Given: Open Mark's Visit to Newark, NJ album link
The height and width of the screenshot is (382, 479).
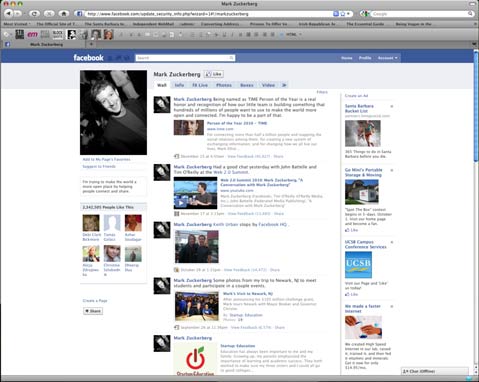Looking at the screenshot, I should click(x=248, y=294).
